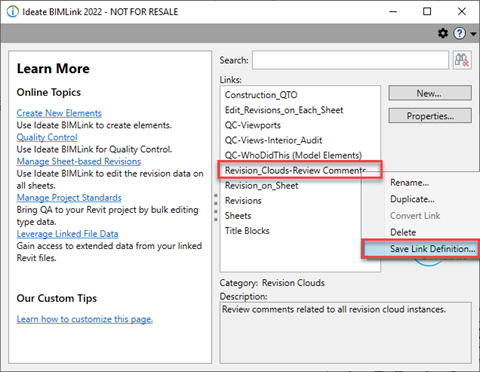Select Revision_on_Sheet link
The height and width of the screenshot is (372, 480).
261,185
